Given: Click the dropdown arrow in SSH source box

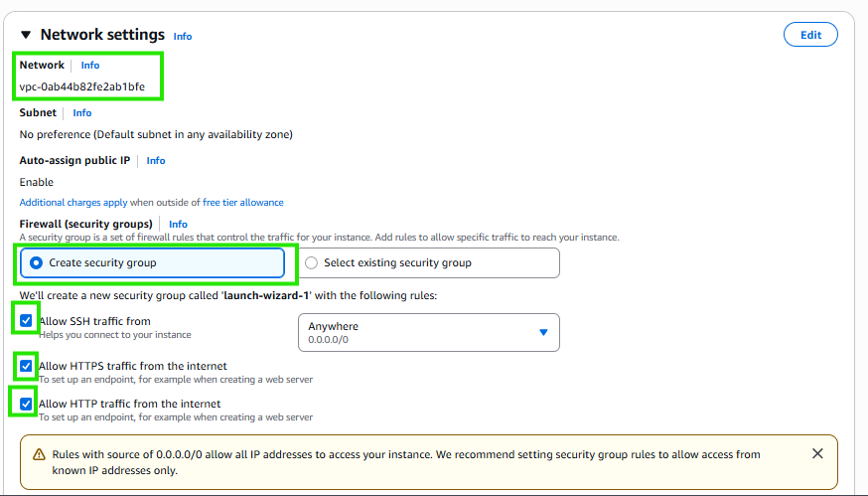Looking at the screenshot, I should click(543, 333).
